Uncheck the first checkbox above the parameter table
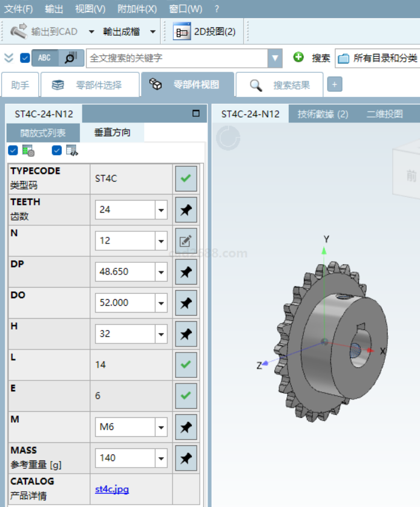The image size is (420, 507). coord(13,150)
